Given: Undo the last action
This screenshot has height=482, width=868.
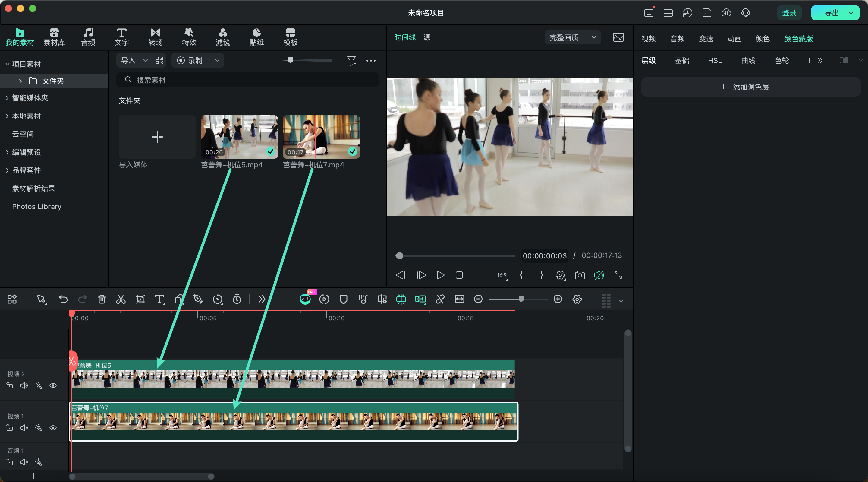Looking at the screenshot, I should (x=63, y=299).
